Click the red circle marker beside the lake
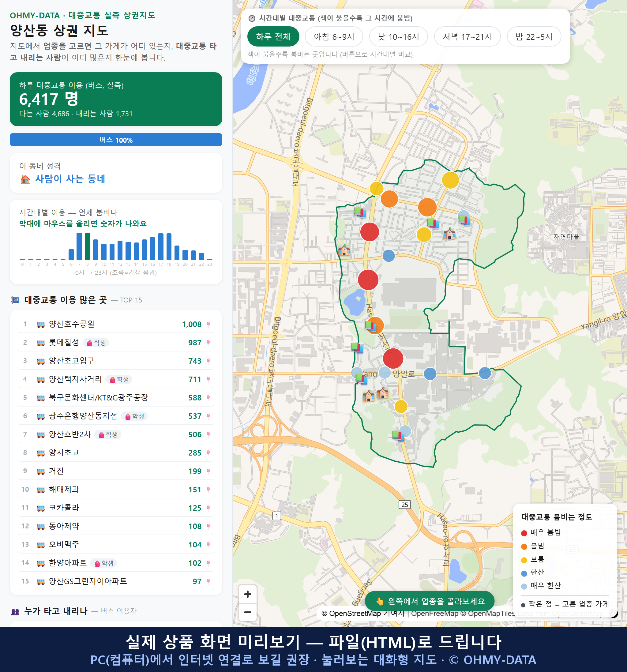This screenshot has height=672, width=627. tap(368, 280)
